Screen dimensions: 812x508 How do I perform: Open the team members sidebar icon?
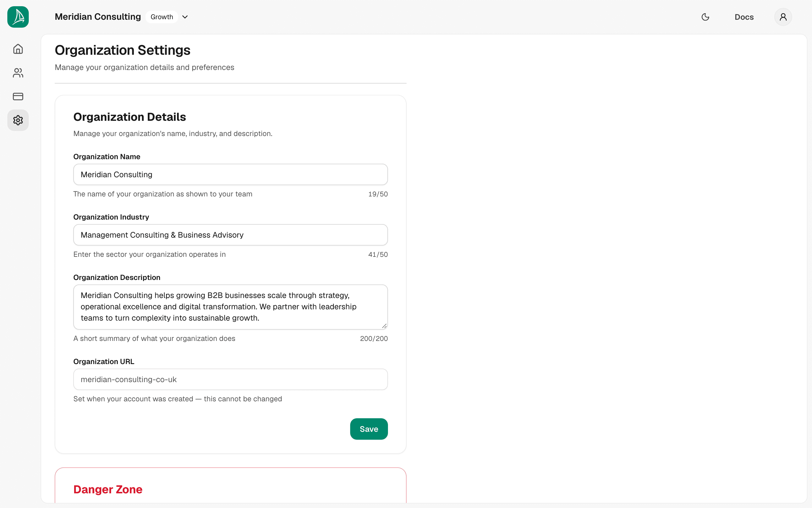[18, 73]
